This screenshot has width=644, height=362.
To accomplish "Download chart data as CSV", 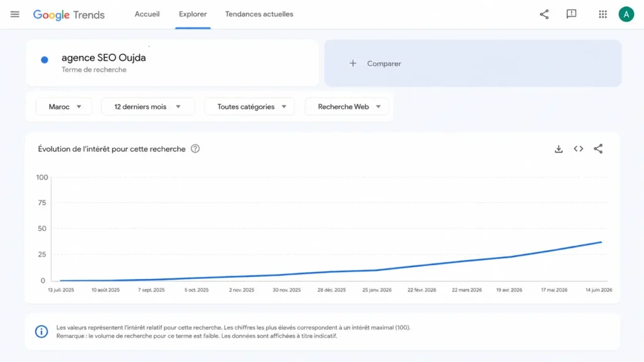I will point(558,149).
